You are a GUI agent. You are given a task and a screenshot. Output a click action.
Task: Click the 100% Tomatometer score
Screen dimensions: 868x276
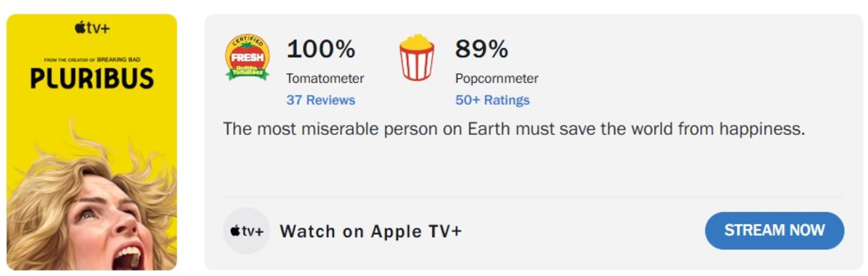pos(321,48)
